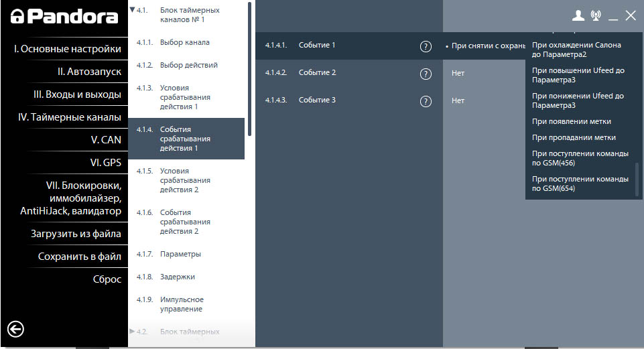Click the Сброс reset button
This screenshot has height=349, width=644.
coord(107,279)
